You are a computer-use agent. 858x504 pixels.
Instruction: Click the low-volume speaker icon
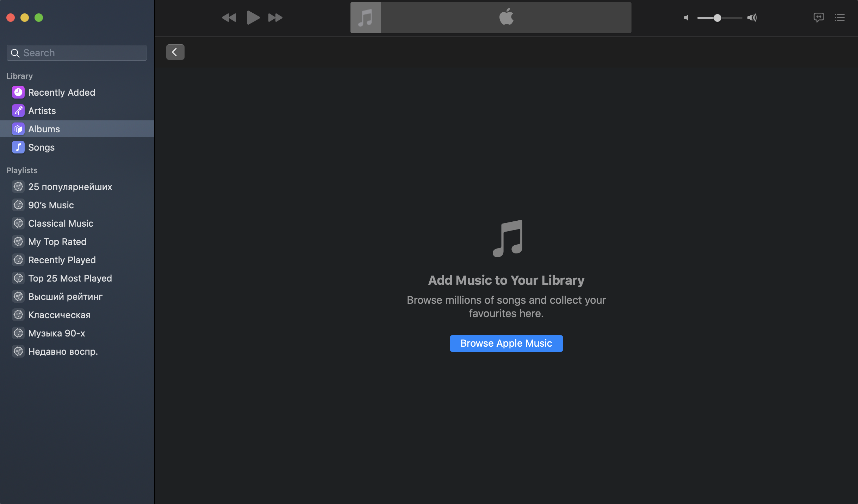(x=686, y=18)
